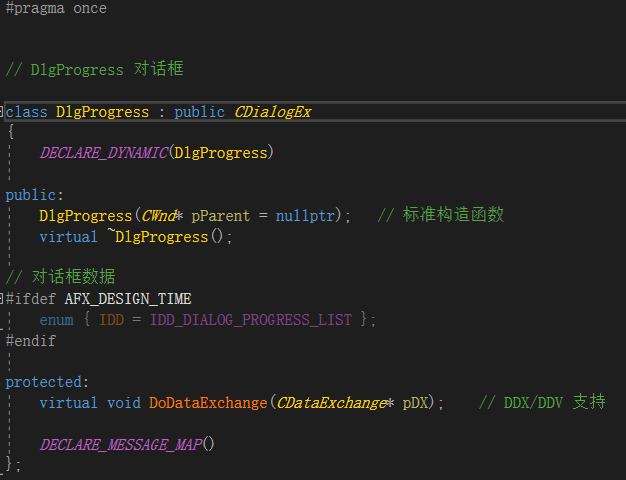
Task: Click the DECLARE_DYNAMIC macro
Action: coord(104,153)
